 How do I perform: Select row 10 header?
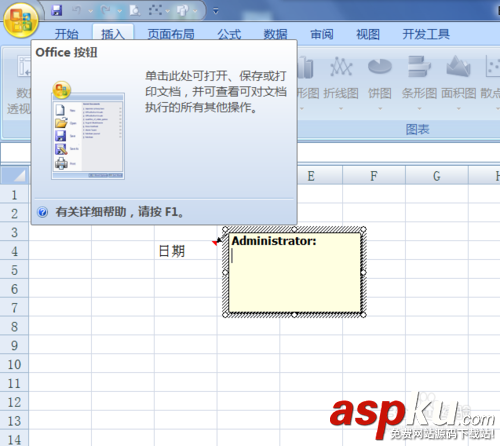tap(14, 364)
